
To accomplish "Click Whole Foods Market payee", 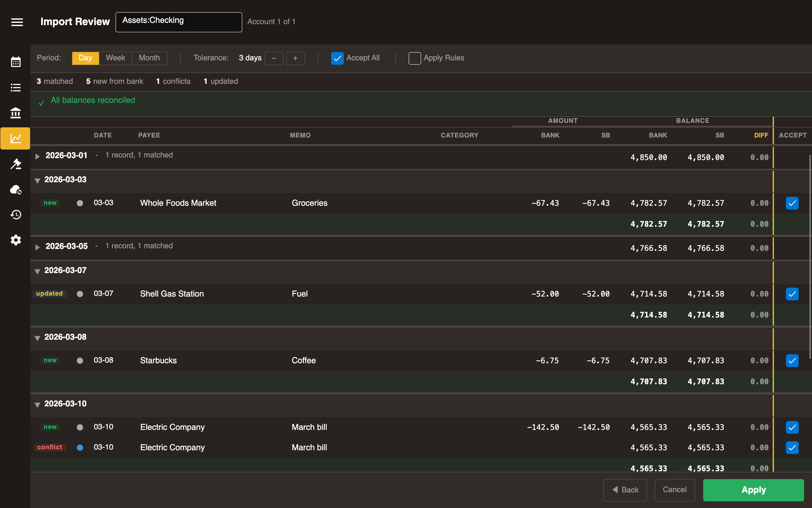I will click(178, 203).
